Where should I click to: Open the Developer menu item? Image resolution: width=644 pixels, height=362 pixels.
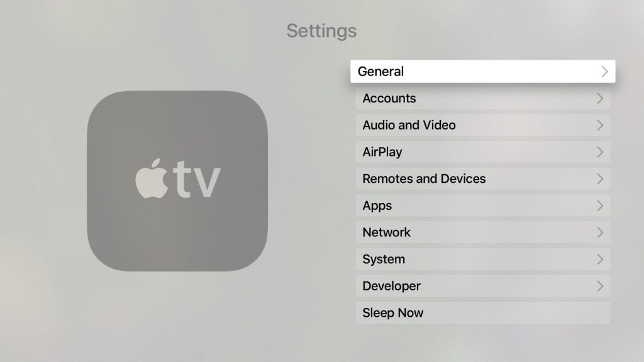click(482, 286)
